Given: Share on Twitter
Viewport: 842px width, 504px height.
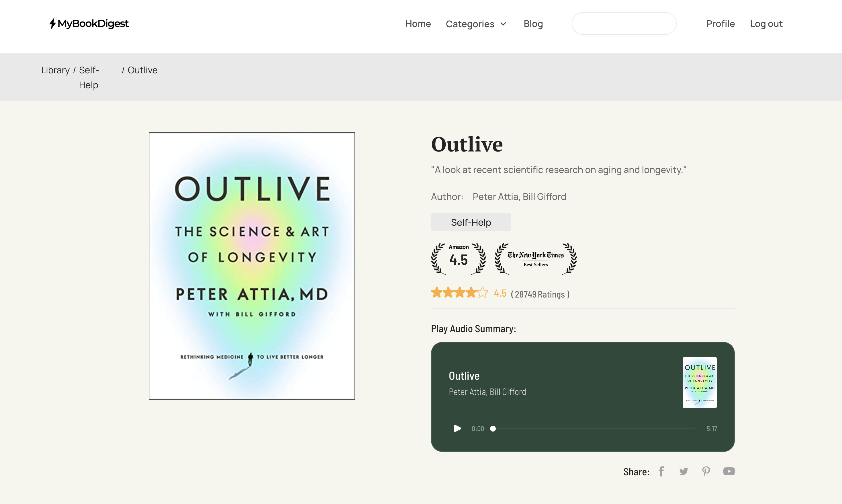Looking at the screenshot, I should (684, 471).
